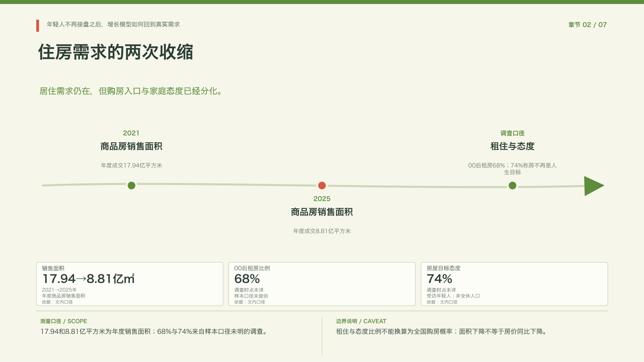The height and width of the screenshot is (362, 644).
Task: Select the text 年度成交8.81亿平方米
Action: point(322,231)
